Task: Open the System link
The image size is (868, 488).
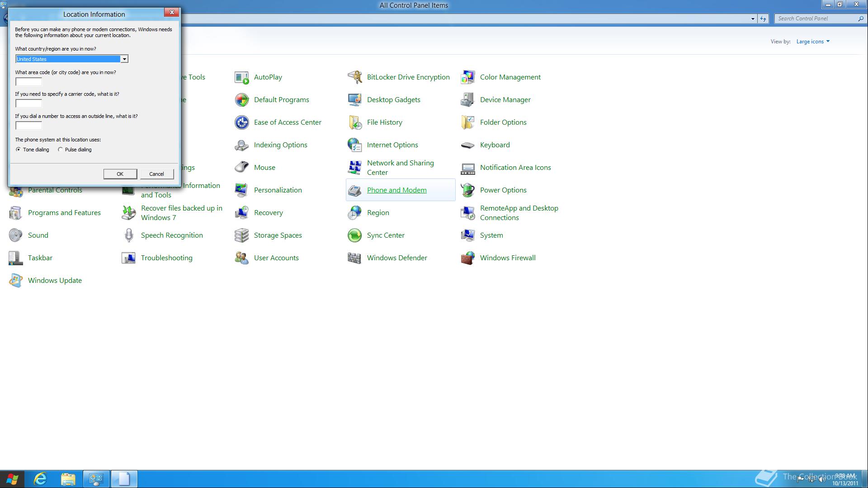Action: (x=491, y=235)
